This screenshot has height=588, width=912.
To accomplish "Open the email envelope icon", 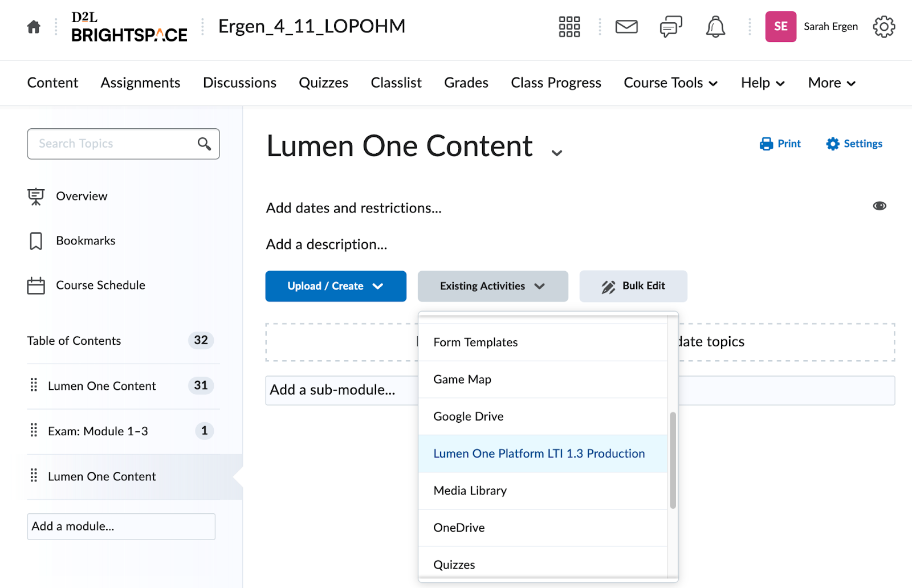I will (x=626, y=26).
